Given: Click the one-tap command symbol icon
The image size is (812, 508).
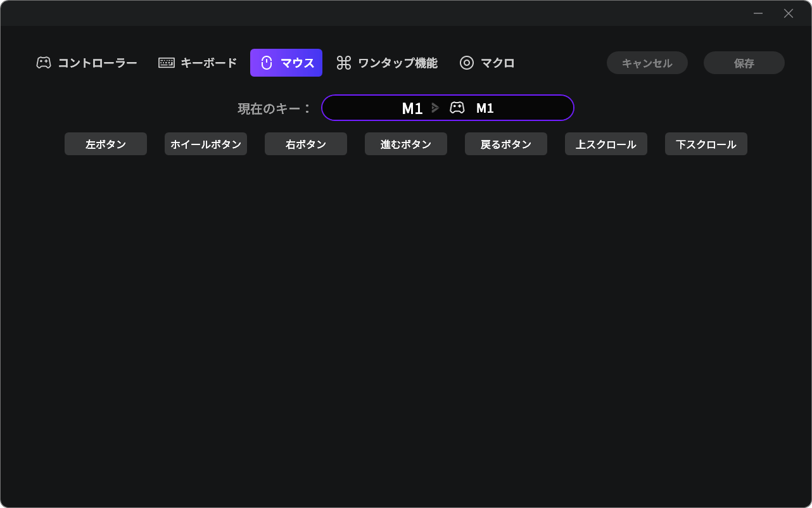Looking at the screenshot, I should tap(344, 63).
